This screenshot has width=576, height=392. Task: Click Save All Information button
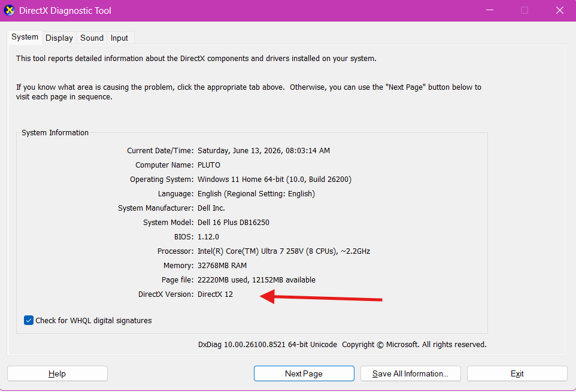click(410, 373)
